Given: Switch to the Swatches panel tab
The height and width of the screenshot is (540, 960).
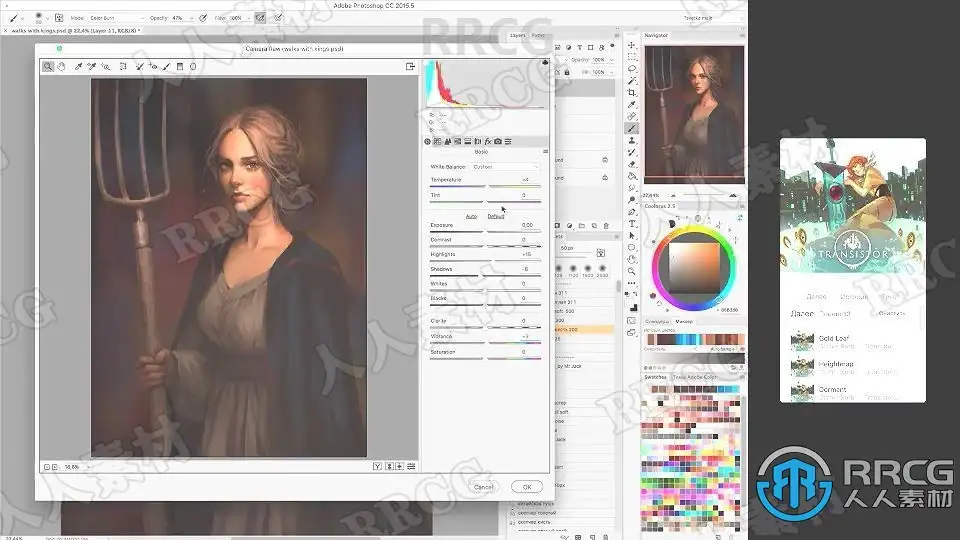Looking at the screenshot, I should pos(655,377).
